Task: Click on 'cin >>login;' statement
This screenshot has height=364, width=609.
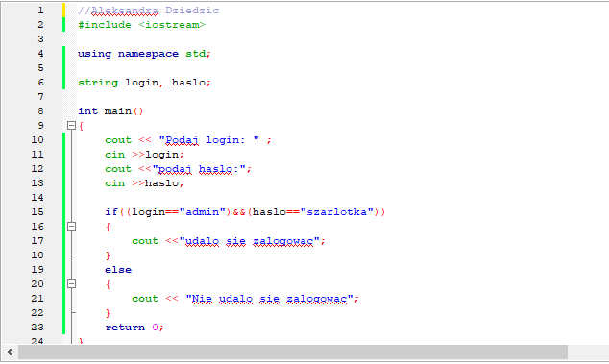Action: 144,155
